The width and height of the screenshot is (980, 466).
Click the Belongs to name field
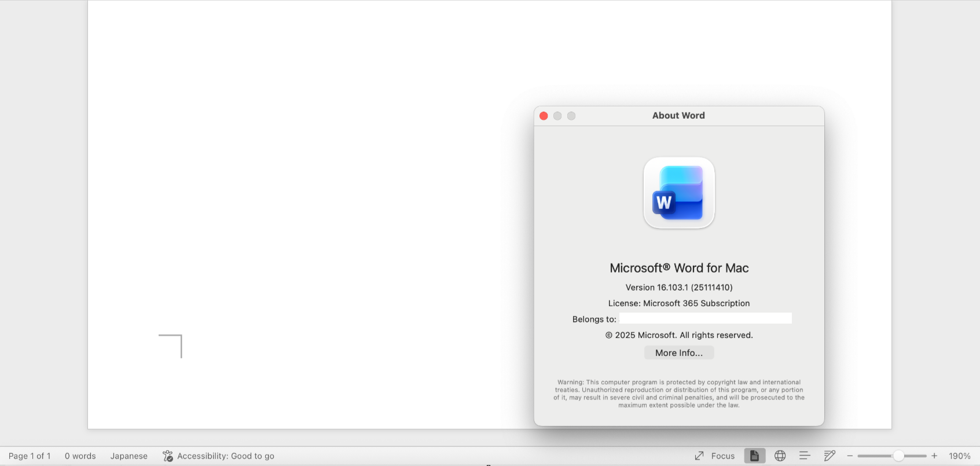[706, 318]
